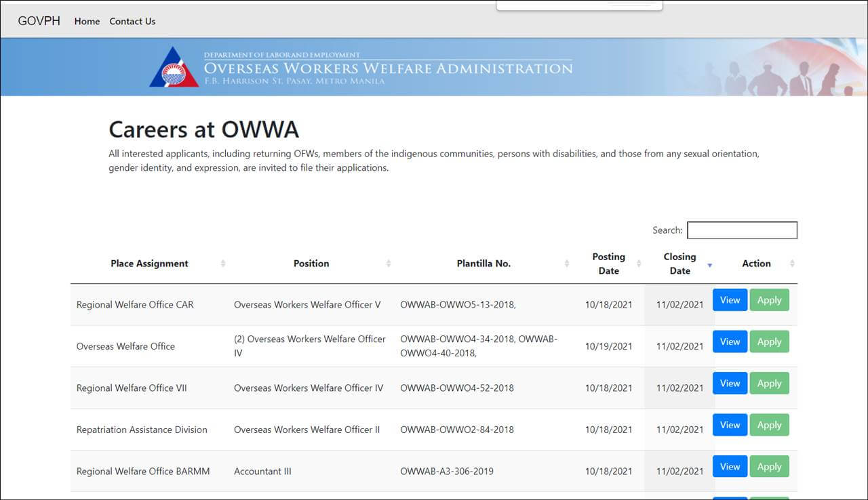Apply for Regional Welfare Office CAR position

[769, 300]
